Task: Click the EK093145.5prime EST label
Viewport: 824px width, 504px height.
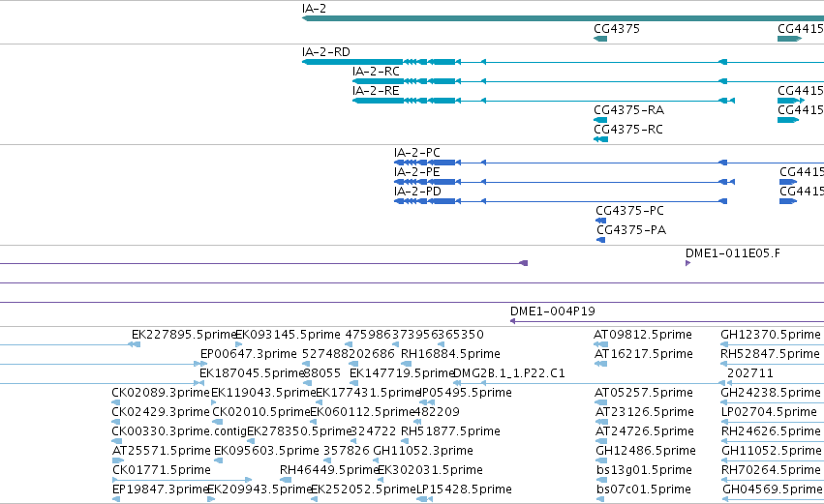Action: (288, 335)
